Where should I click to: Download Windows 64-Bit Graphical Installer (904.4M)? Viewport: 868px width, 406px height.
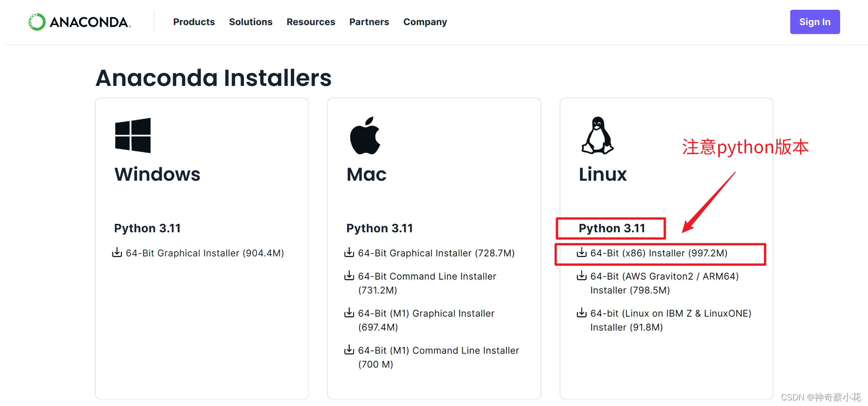pyautogui.click(x=205, y=253)
